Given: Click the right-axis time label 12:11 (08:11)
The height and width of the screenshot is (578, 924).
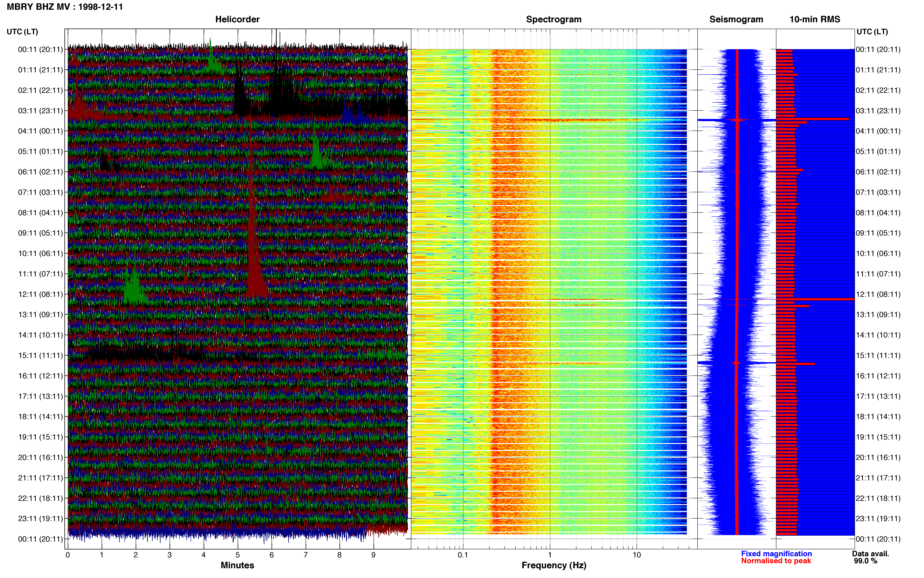Looking at the screenshot, I should (878, 294).
